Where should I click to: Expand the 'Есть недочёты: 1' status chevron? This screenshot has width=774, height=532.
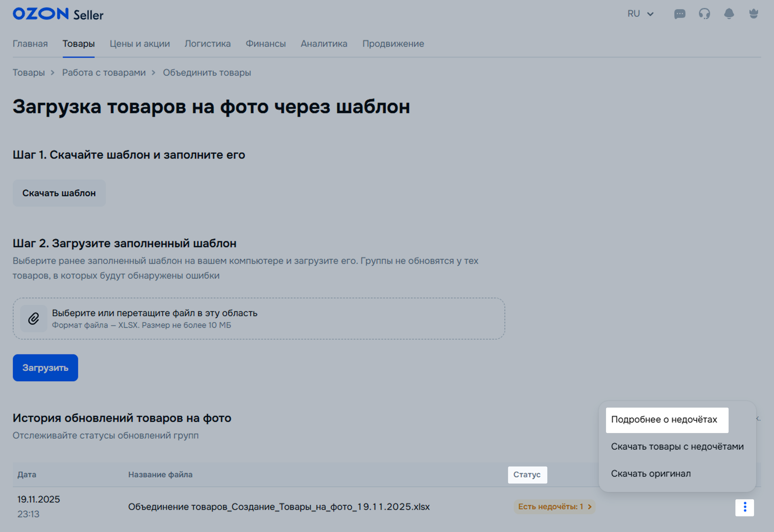tap(589, 507)
